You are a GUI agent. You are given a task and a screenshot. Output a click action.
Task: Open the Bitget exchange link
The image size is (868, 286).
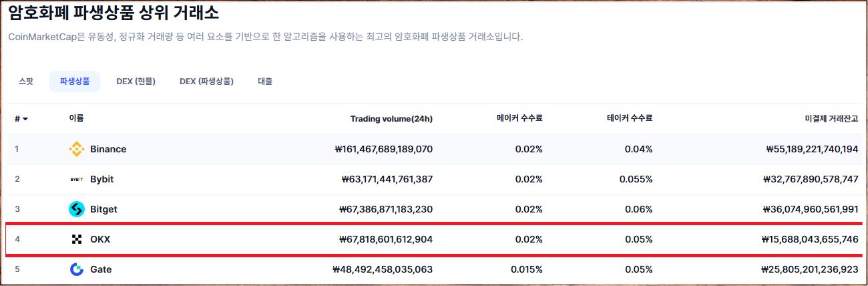coord(103,209)
